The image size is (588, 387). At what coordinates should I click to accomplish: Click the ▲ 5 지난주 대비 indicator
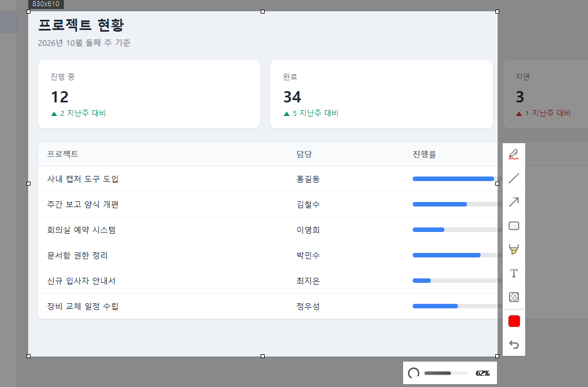point(311,113)
